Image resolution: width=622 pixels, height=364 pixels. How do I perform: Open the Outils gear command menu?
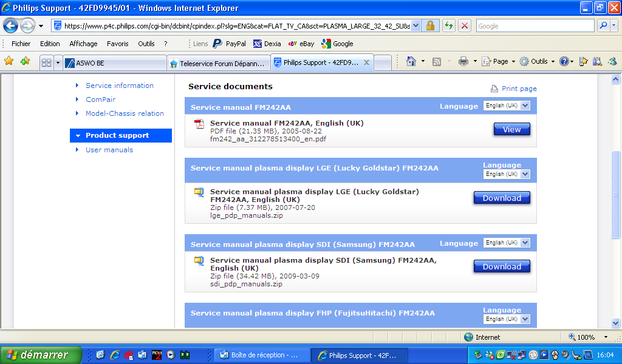point(537,61)
